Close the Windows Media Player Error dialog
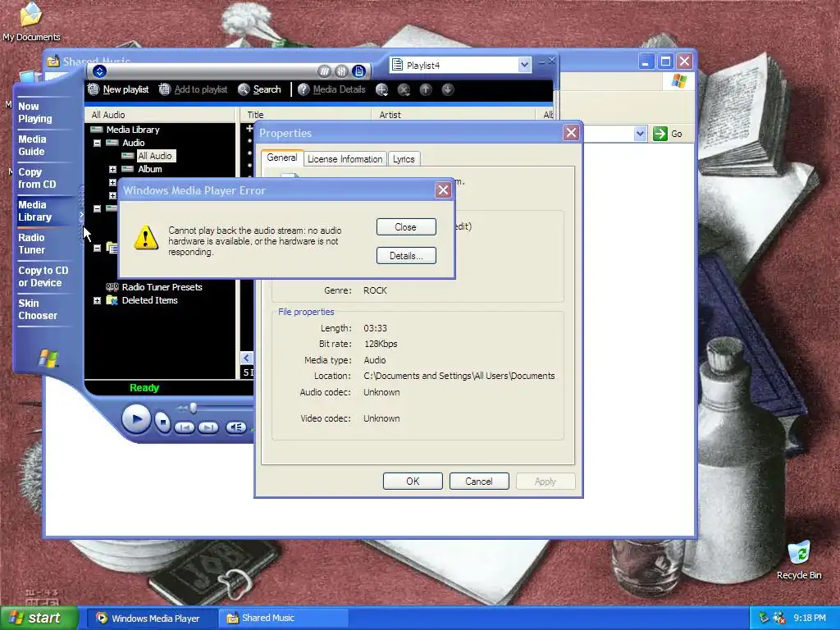Screen dimensions: 840x630 [443, 190]
